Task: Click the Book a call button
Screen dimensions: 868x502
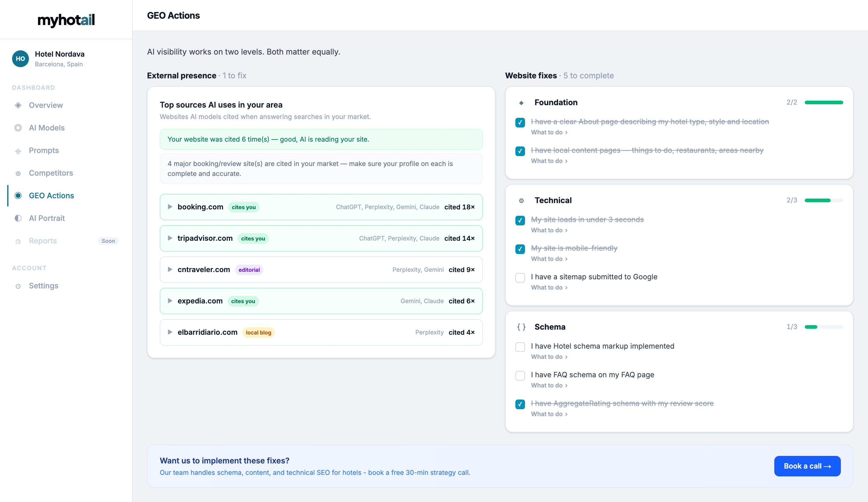Action: tap(807, 466)
